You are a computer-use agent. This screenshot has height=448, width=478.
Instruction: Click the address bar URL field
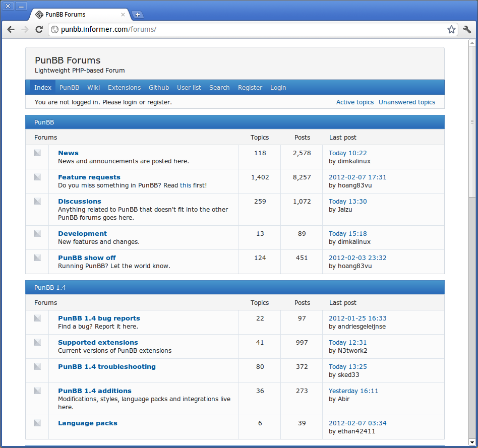pyautogui.click(x=253, y=29)
